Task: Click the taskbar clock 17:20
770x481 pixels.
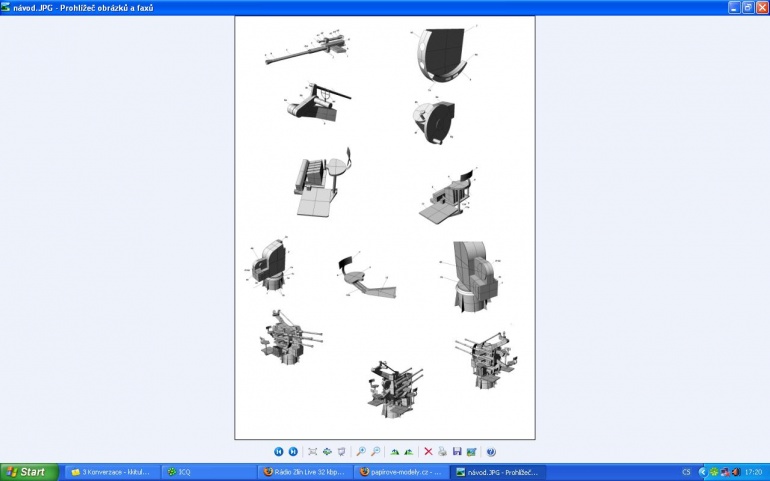Action: coord(753,472)
